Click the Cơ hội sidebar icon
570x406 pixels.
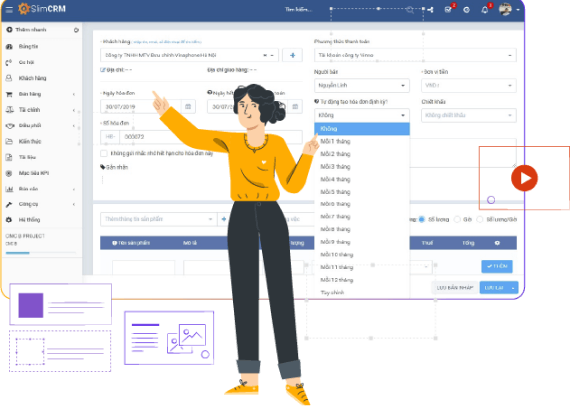[9, 62]
